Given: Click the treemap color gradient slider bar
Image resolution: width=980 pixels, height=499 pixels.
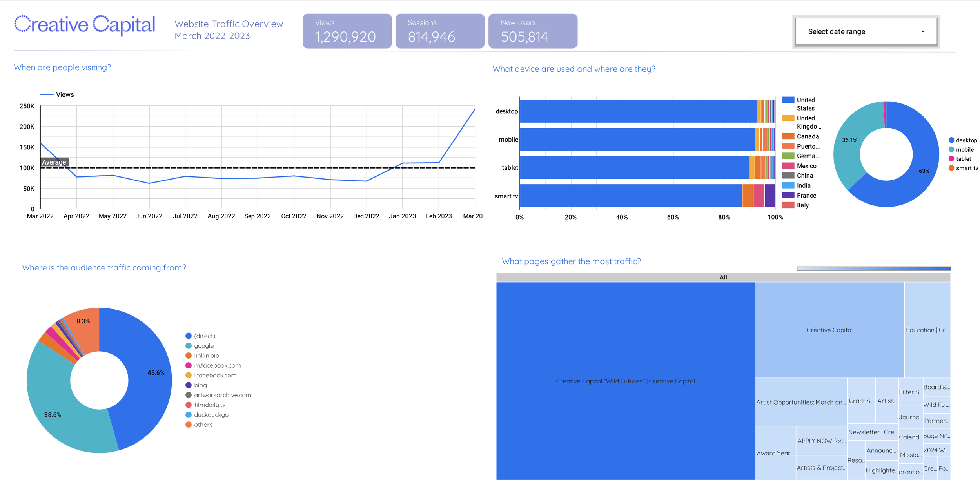Looking at the screenshot, I should coord(873,269).
